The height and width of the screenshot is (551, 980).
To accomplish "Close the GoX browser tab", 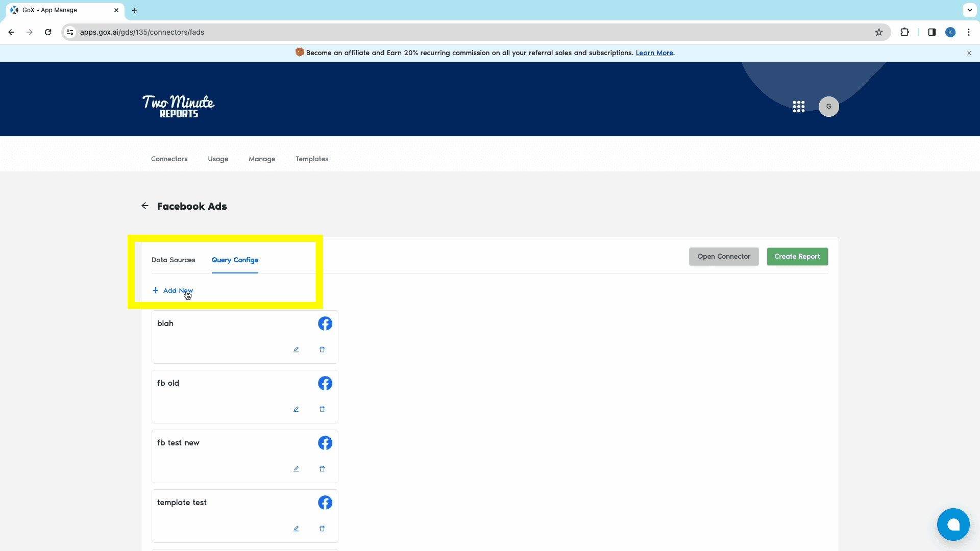I will click(x=116, y=10).
